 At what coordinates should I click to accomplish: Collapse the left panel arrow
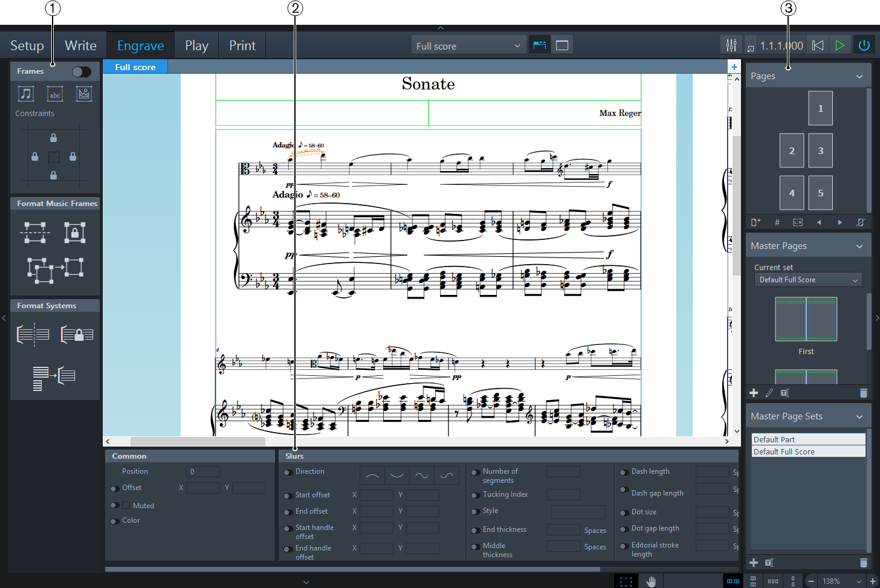[4, 318]
